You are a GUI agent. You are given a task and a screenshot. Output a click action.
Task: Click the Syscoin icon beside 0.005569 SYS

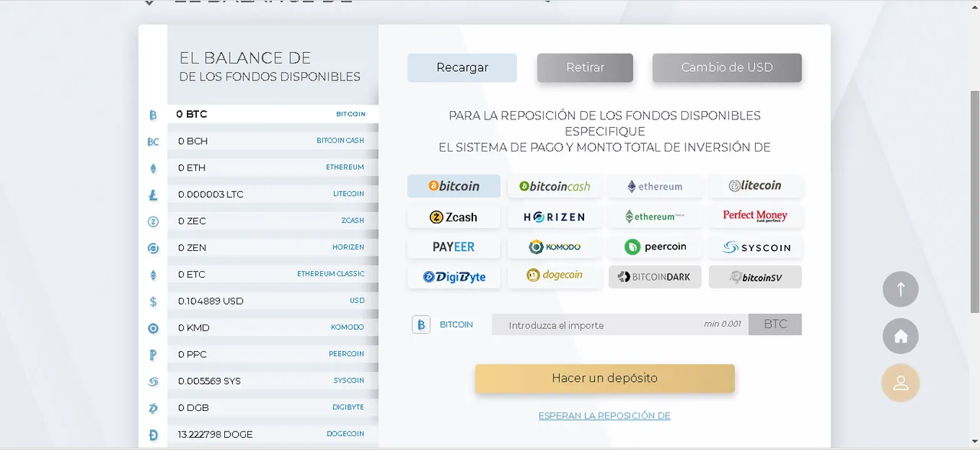pyautogui.click(x=153, y=382)
